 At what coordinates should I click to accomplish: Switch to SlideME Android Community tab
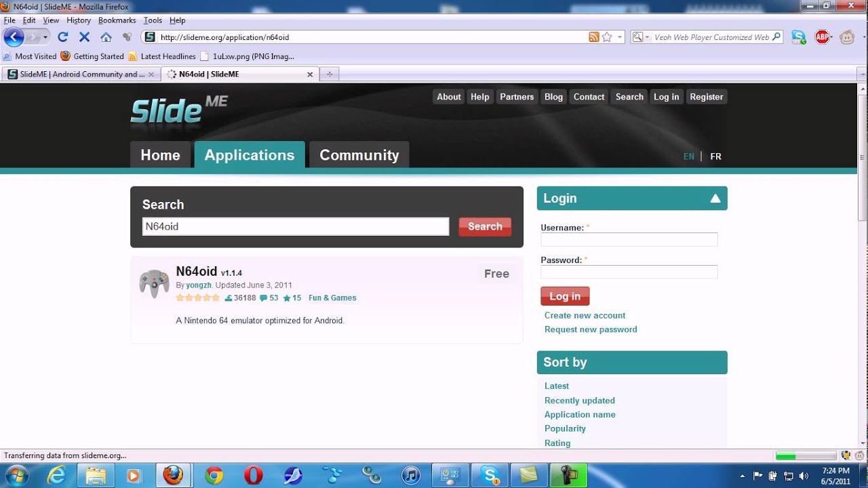pyautogui.click(x=80, y=75)
